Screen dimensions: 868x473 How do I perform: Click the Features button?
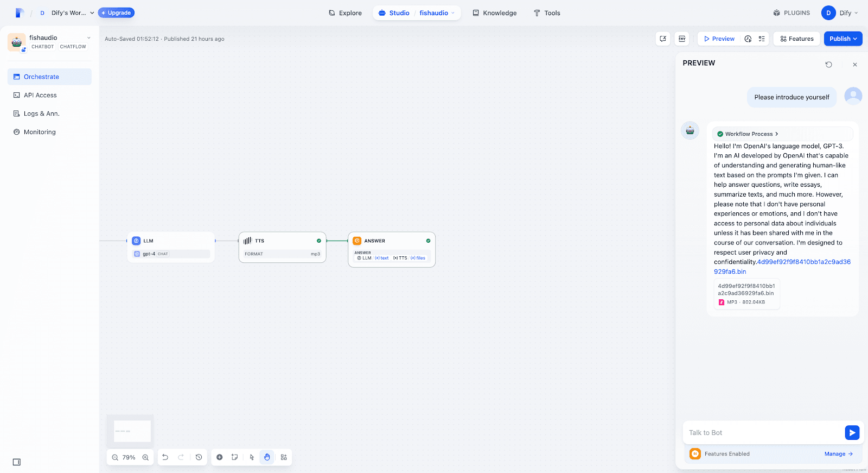tap(796, 39)
